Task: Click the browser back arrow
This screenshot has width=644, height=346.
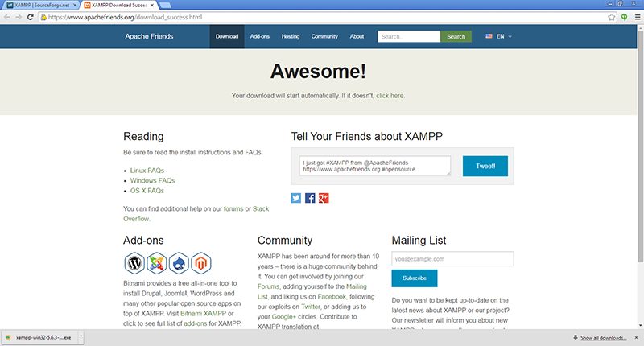Action: point(7,17)
